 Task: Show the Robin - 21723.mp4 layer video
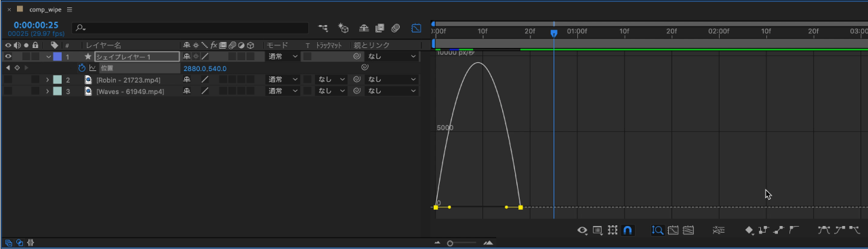point(8,80)
